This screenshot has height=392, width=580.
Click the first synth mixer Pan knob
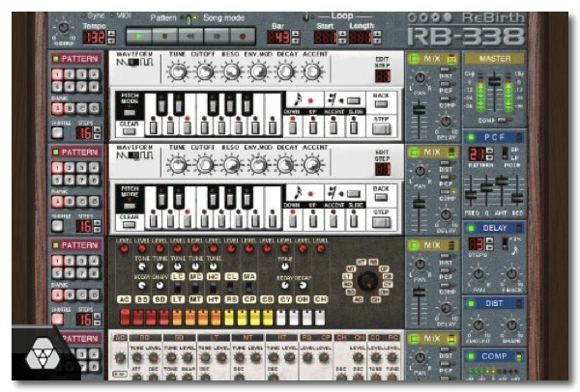420,78
